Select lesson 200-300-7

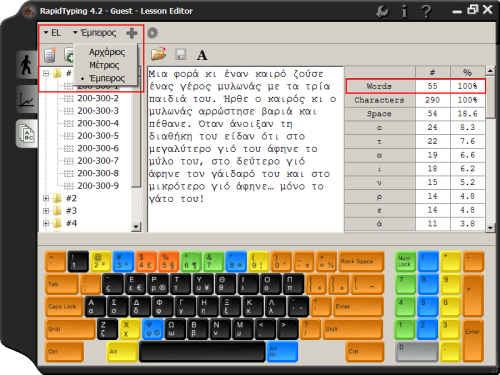click(x=98, y=161)
